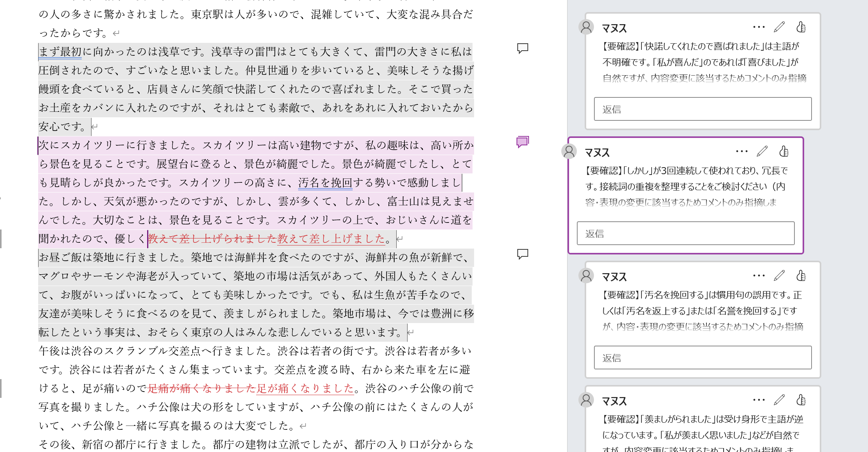Edit the comment about 汚名を挽回する
This screenshot has height=452, width=868.
point(779,276)
